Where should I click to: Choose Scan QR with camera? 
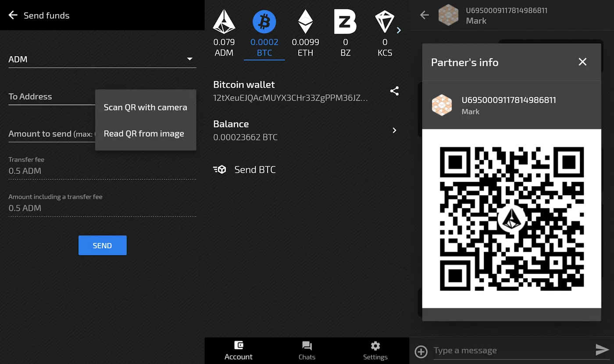click(x=145, y=107)
